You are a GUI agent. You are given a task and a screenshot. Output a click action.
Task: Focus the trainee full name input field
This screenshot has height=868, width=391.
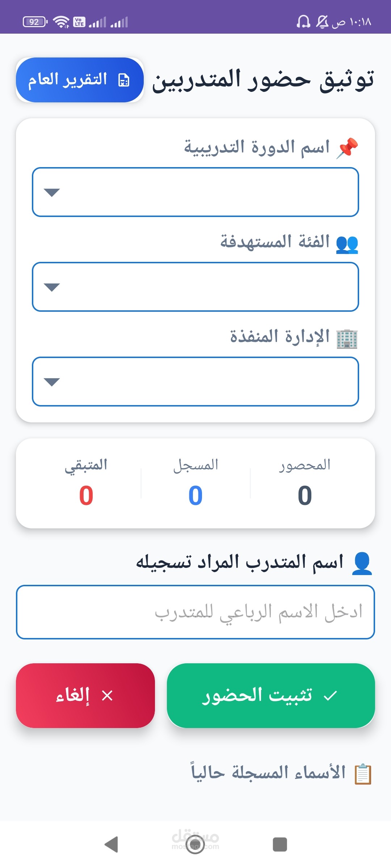pyautogui.click(x=195, y=612)
